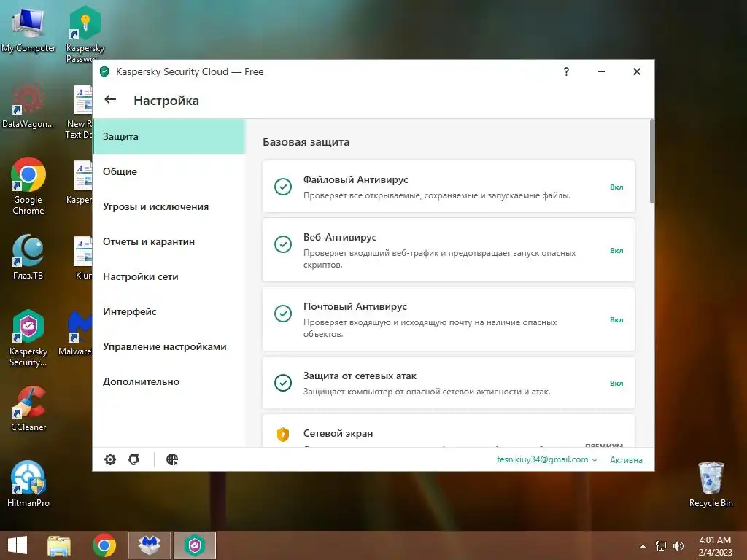Open CCleaner desktop shortcut
The height and width of the screenshot is (560, 747).
point(28,408)
